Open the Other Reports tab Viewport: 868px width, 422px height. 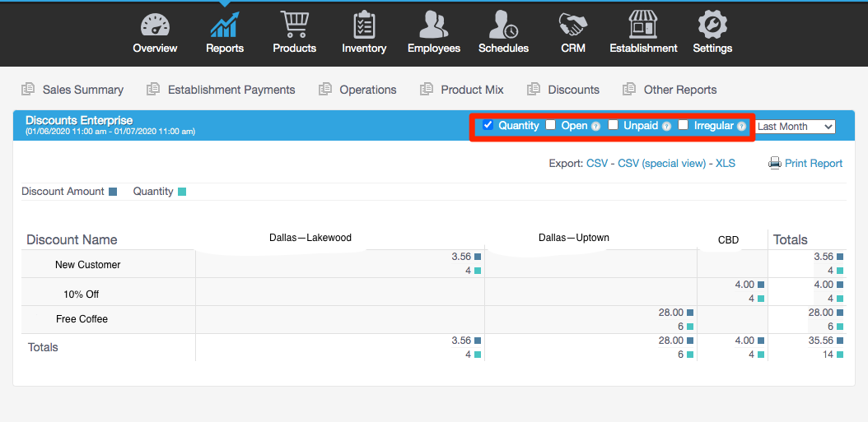tap(680, 90)
